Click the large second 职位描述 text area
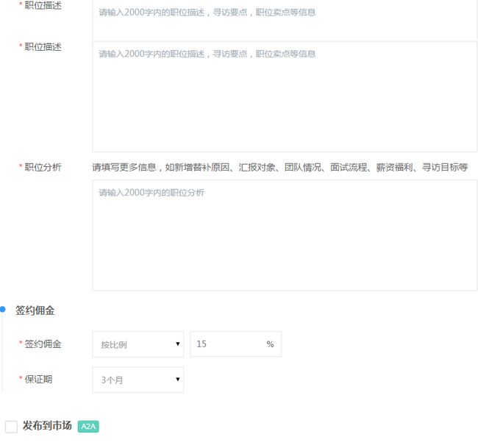The image size is (478, 448). click(285, 96)
